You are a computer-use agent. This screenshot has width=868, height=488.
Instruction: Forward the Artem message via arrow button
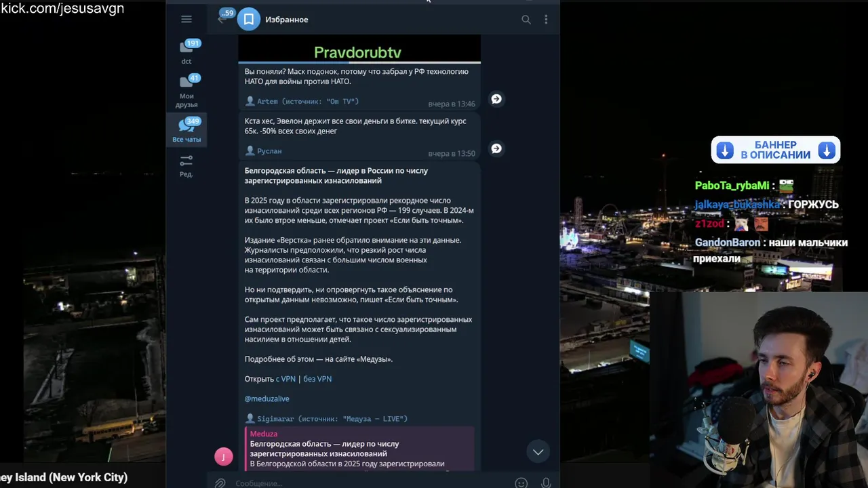(496, 99)
